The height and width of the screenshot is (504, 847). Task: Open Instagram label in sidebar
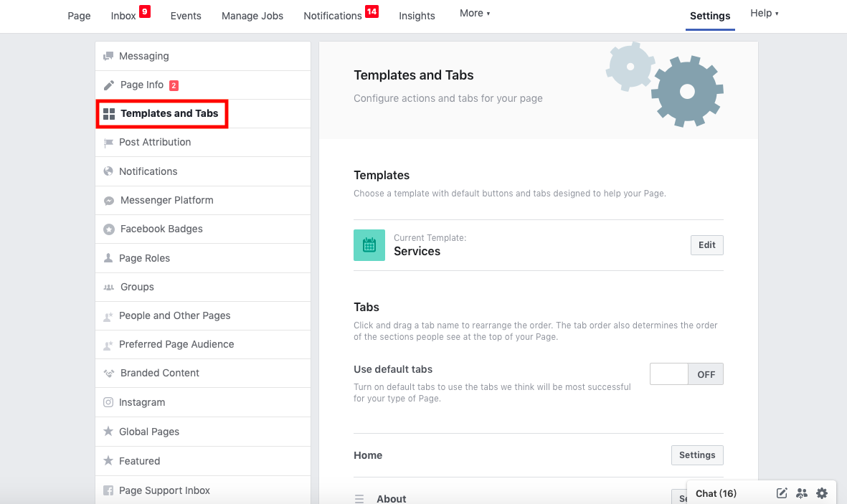tap(142, 402)
